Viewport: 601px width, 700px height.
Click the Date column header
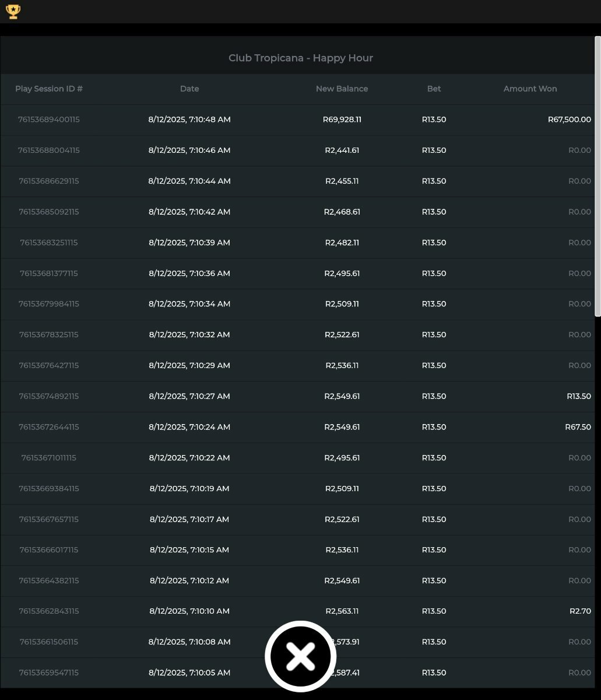(x=189, y=89)
